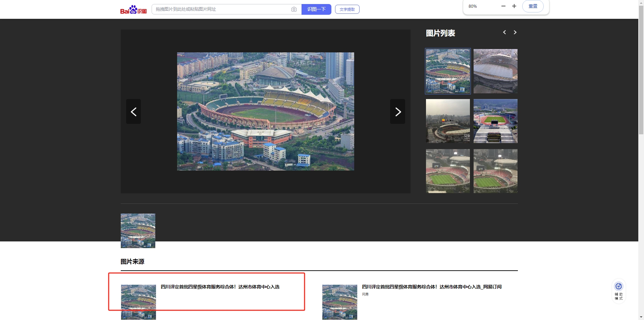Screen dimensions: 644x320
Task: Click the Baidu image search logo
Action: tap(133, 9)
